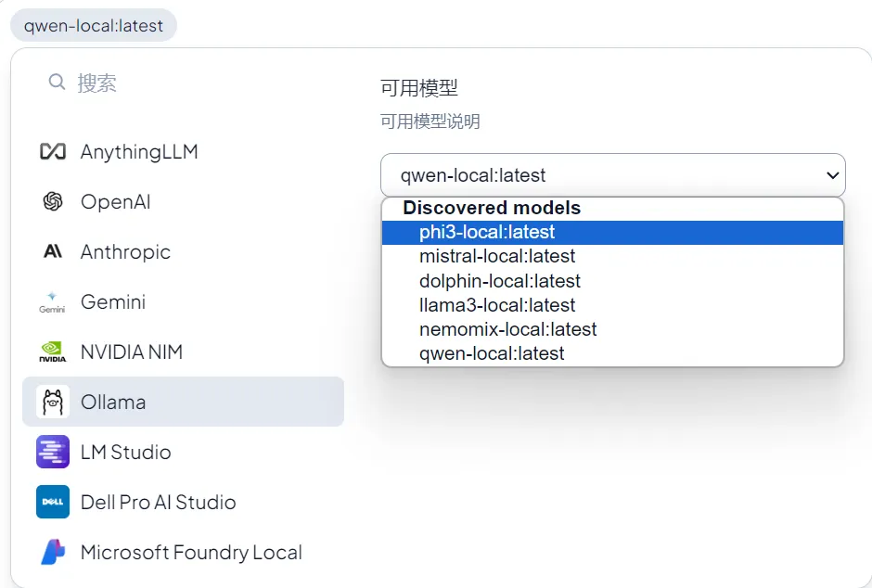Click the 可用模型说明 description text
872x588 pixels.
pos(430,121)
